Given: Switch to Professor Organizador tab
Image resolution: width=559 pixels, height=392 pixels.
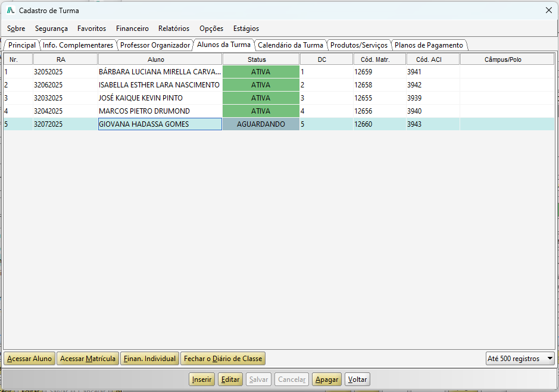Looking at the screenshot, I should pos(155,45).
